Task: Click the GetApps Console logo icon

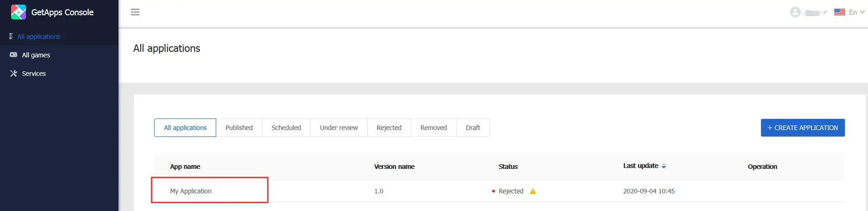Action: click(19, 12)
